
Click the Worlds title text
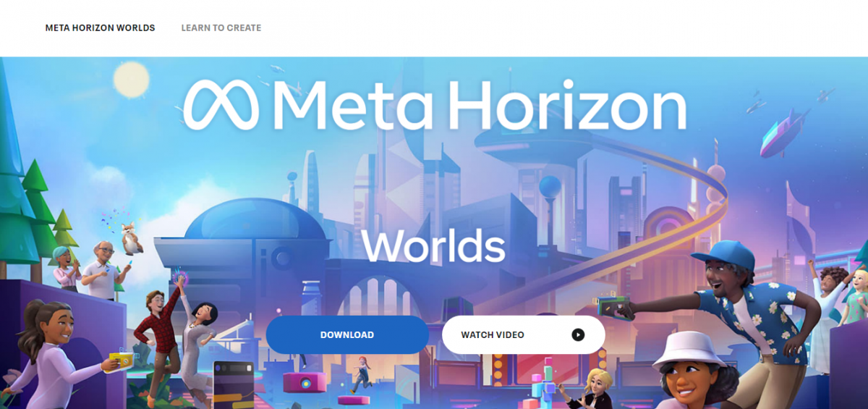(x=433, y=246)
